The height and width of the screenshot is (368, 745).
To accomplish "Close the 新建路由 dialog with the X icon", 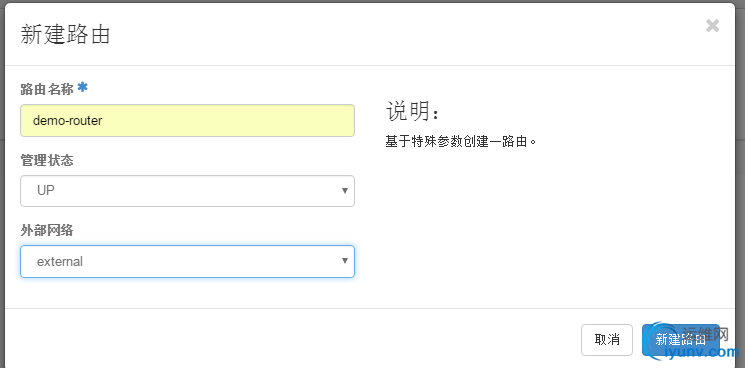I will pos(712,25).
